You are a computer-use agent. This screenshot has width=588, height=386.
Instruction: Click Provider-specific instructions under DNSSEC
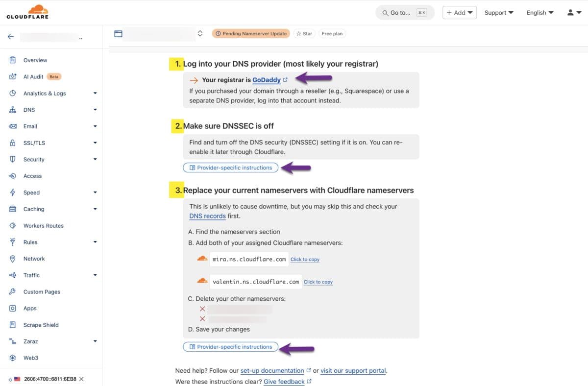[230, 168]
